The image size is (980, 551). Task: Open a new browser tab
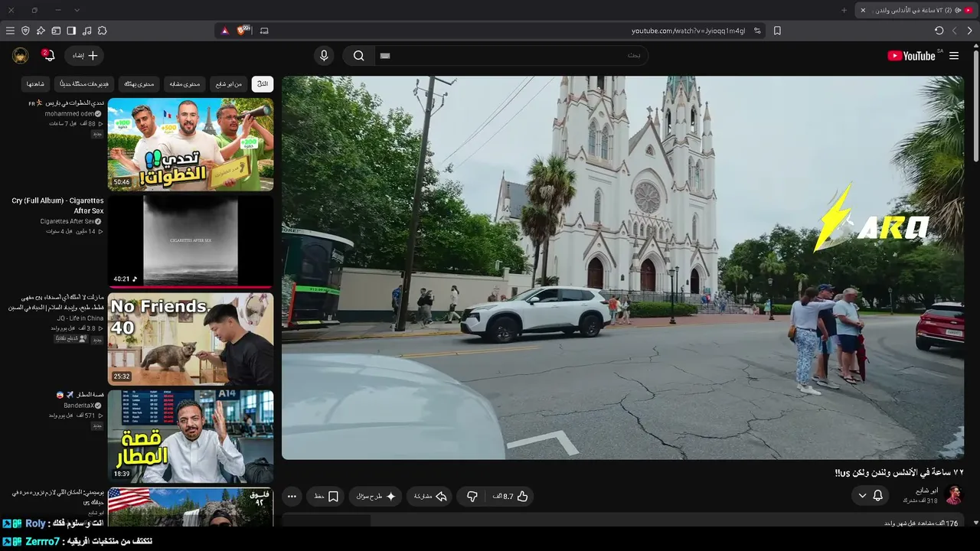(844, 10)
